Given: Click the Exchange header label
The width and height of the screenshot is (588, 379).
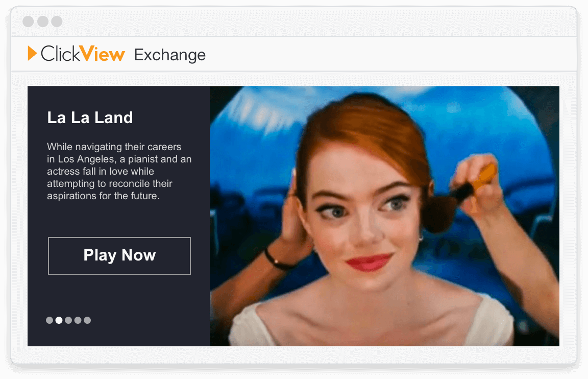Looking at the screenshot, I should point(170,55).
